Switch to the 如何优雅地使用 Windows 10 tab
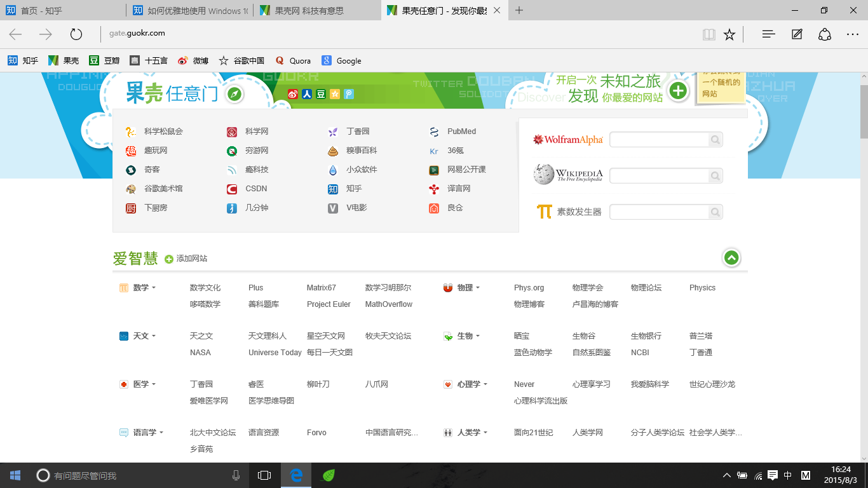 (191, 10)
